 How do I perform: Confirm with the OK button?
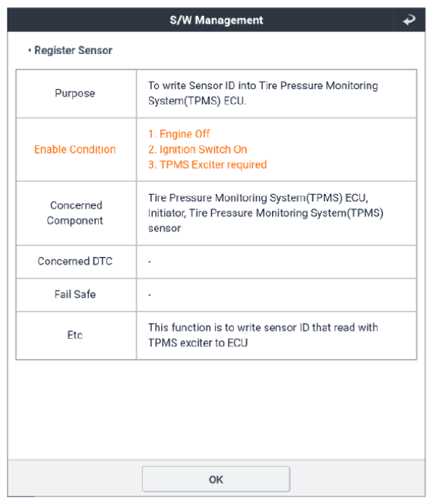pyautogui.click(x=216, y=479)
